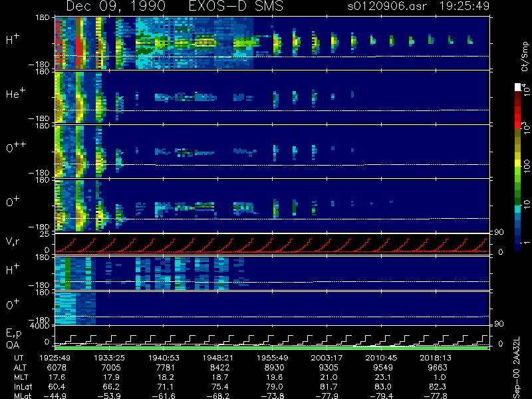This screenshot has height=399, width=532.
Task: Click InLat value '81.7'
Action: (329, 386)
